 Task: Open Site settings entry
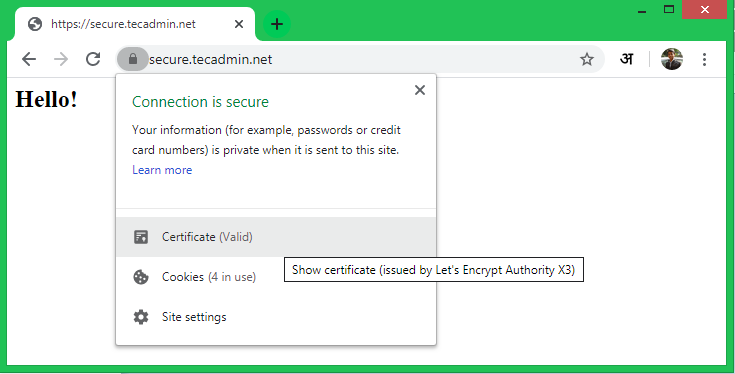point(276,317)
